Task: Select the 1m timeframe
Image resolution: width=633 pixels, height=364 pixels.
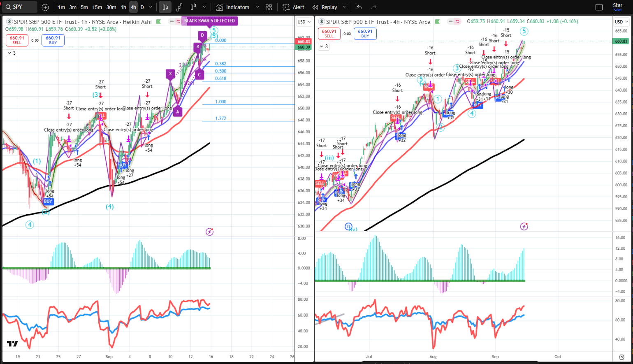Action: click(x=61, y=7)
